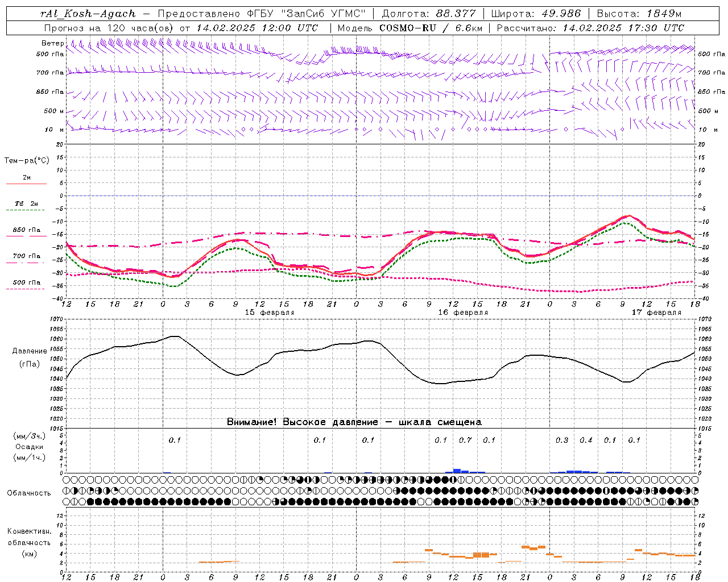Click the 1015 value at bottom left pressure axis
The height and width of the screenshot is (582, 728).
(x=57, y=429)
